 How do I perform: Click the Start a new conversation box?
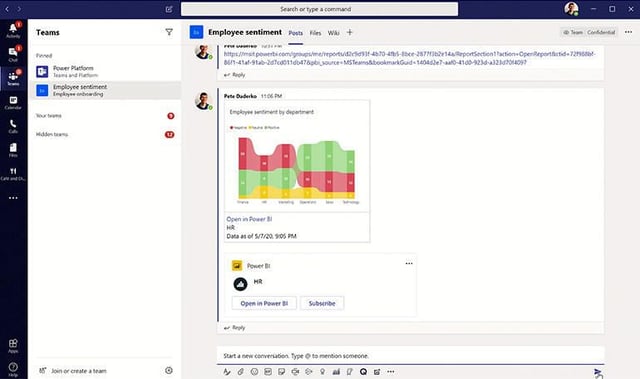coord(410,356)
